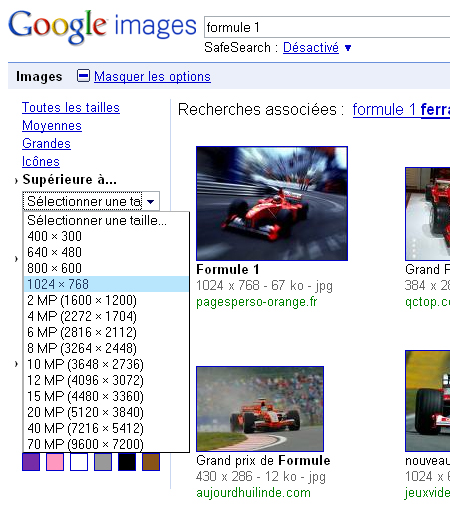The image size is (450, 526).
Task: Open the SafeSearch dropdown arrow
Action: (x=348, y=48)
